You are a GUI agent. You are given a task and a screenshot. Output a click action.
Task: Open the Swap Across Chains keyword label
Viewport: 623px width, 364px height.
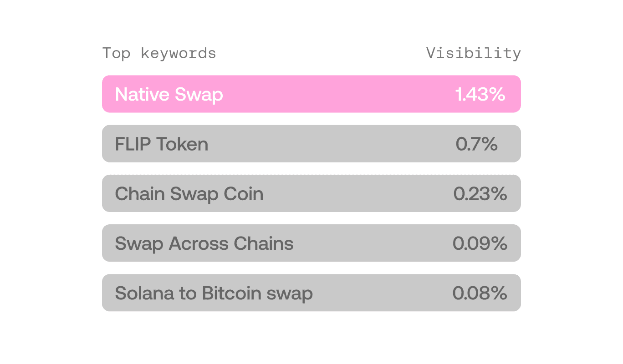tap(204, 243)
